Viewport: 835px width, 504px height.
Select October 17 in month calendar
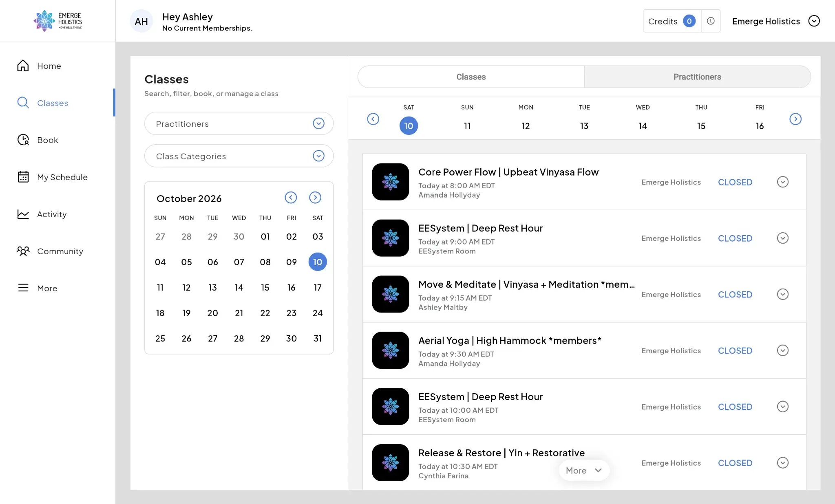(318, 288)
